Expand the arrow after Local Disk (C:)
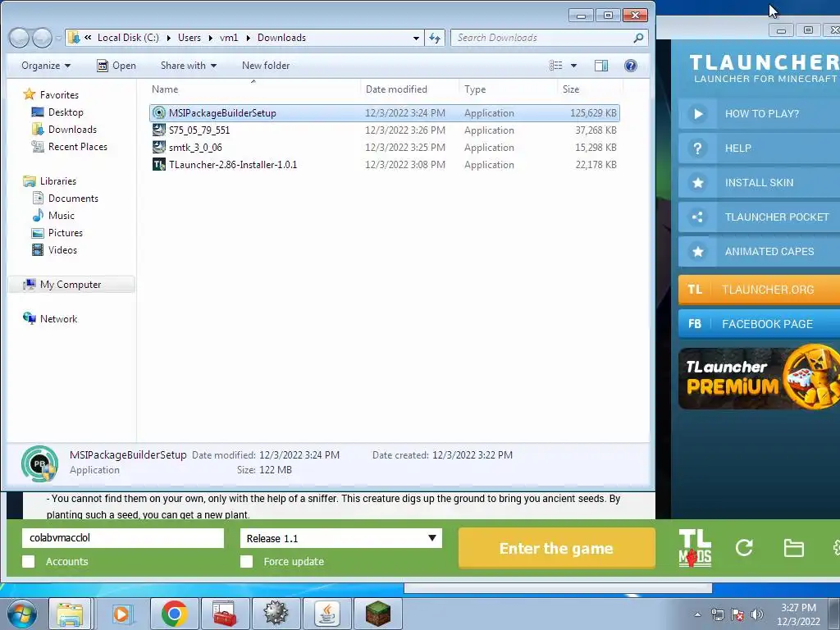 coord(168,38)
